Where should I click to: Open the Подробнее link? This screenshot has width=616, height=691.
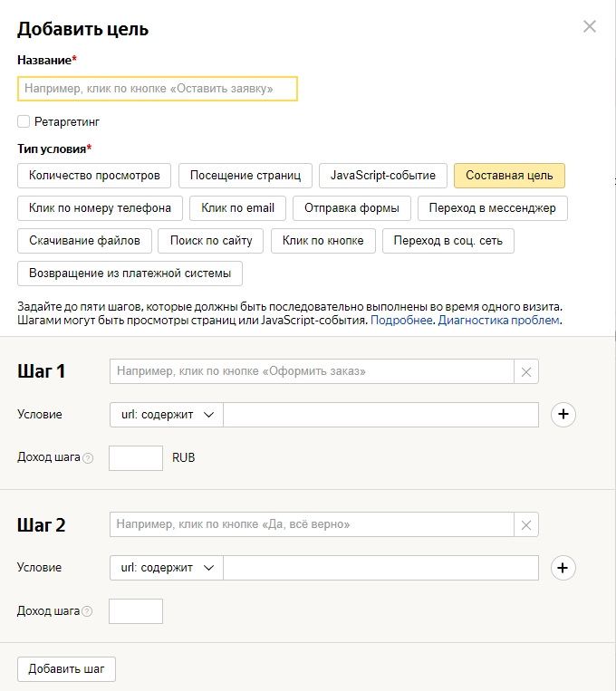(x=401, y=320)
